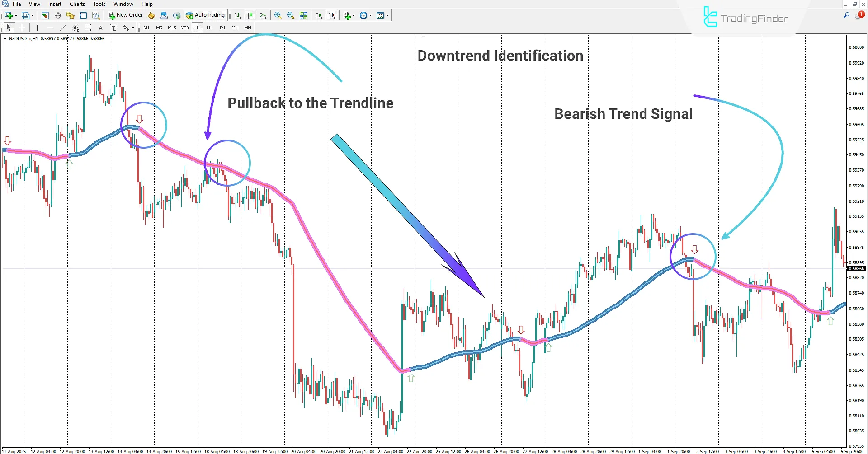868x454 pixels.
Task: Activate the Trendline drawing tool
Action: point(63,28)
